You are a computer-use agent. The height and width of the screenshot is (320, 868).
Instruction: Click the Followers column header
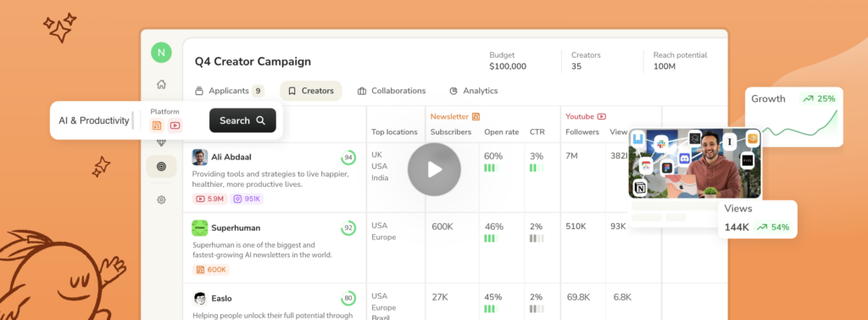582,132
